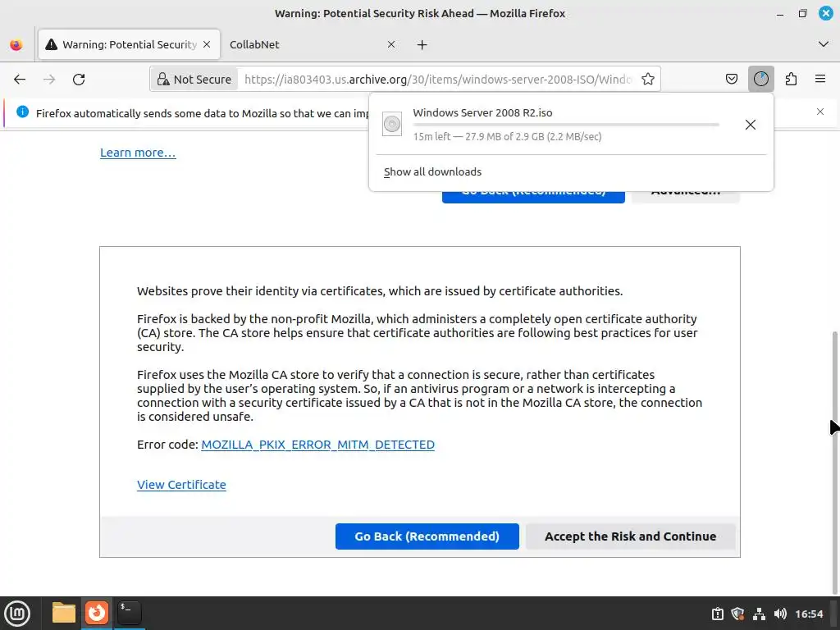Viewport: 840px width, 630px height.
Task: Open the update manager tray icon
Action: [717, 614]
